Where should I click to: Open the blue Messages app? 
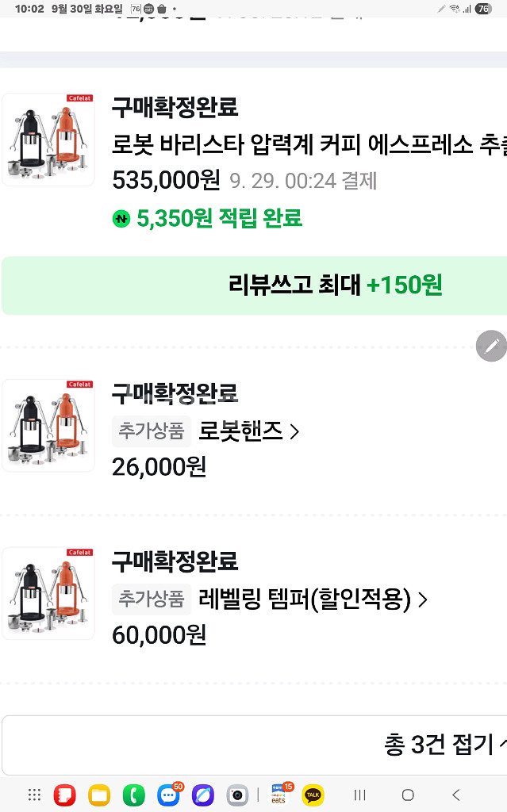tap(168, 795)
